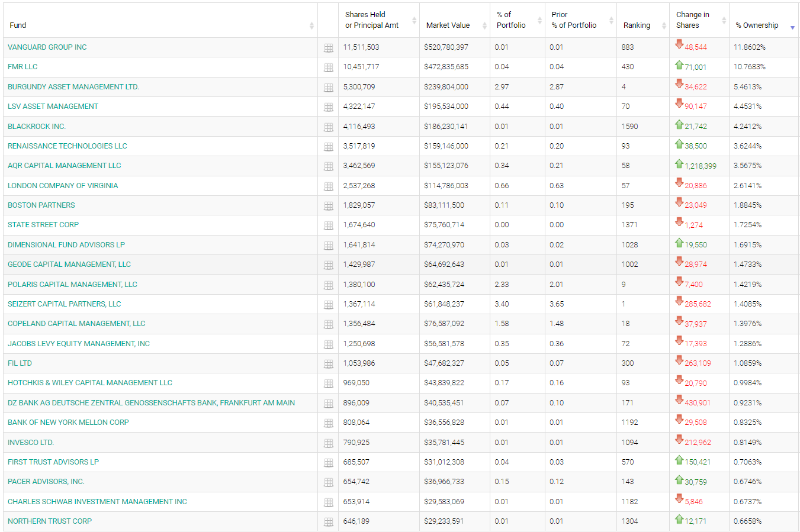This screenshot has width=800, height=532.
Task: Open grid icon for London Company of Virginia row
Action: pos(329,186)
